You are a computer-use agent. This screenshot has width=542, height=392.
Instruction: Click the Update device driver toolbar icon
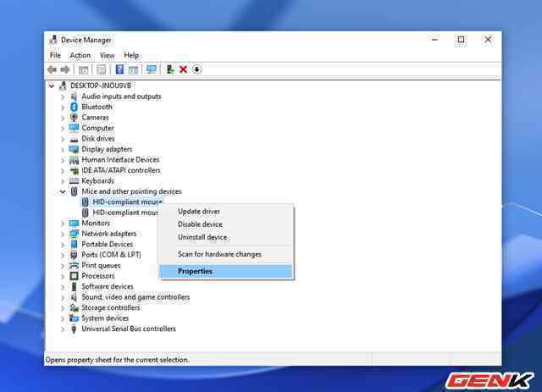[170, 69]
